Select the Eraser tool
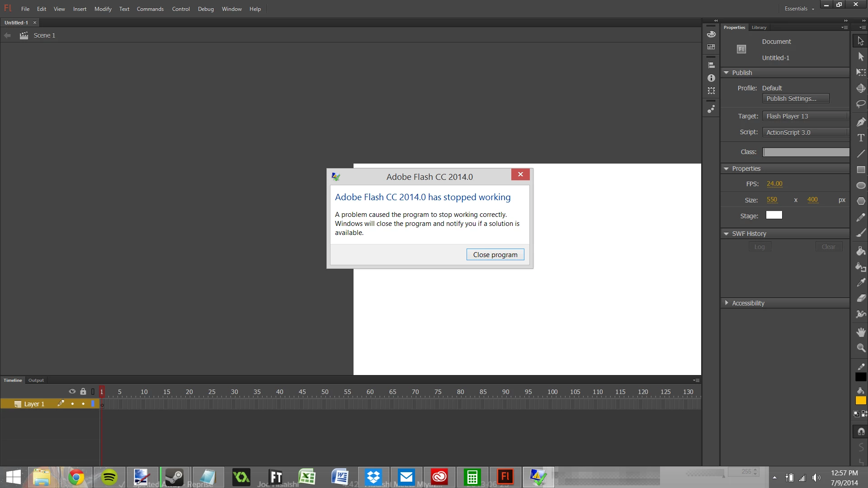 tap(861, 298)
